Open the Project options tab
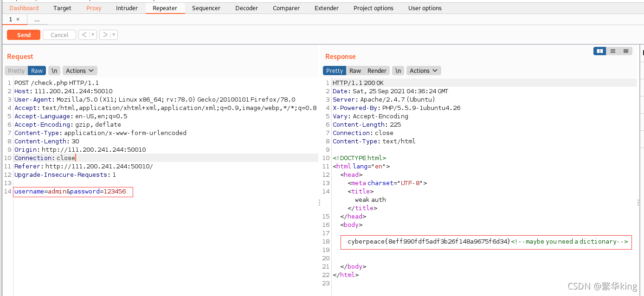 click(374, 8)
